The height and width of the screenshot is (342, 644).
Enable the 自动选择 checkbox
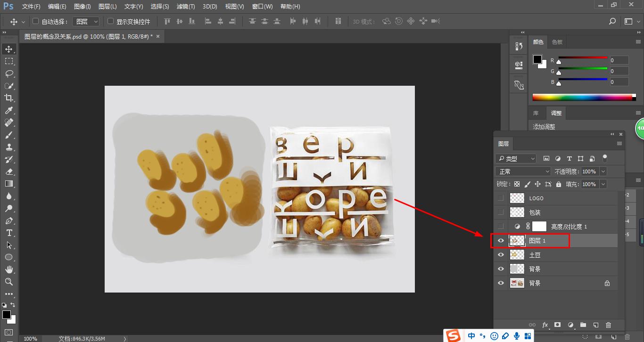tap(35, 21)
